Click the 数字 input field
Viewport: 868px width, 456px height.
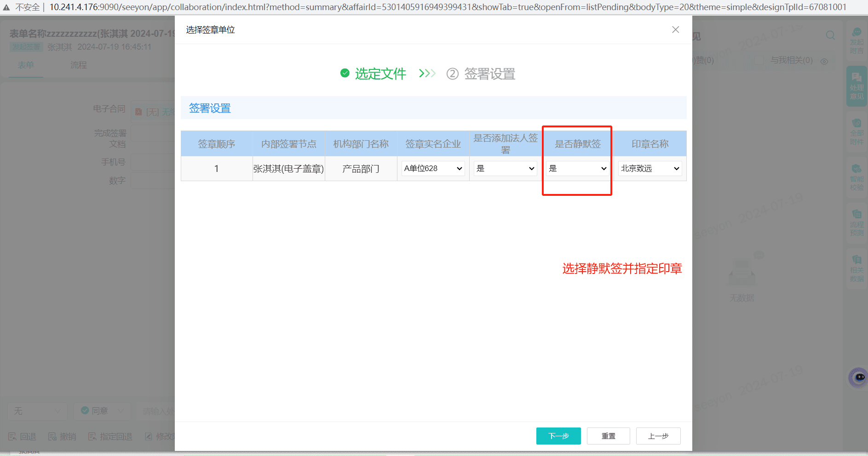pos(153,181)
